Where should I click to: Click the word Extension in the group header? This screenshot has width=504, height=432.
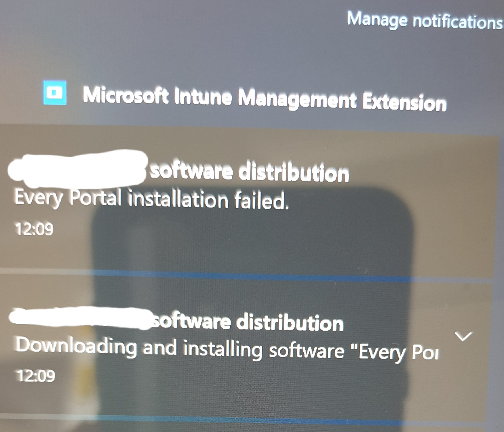click(404, 102)
